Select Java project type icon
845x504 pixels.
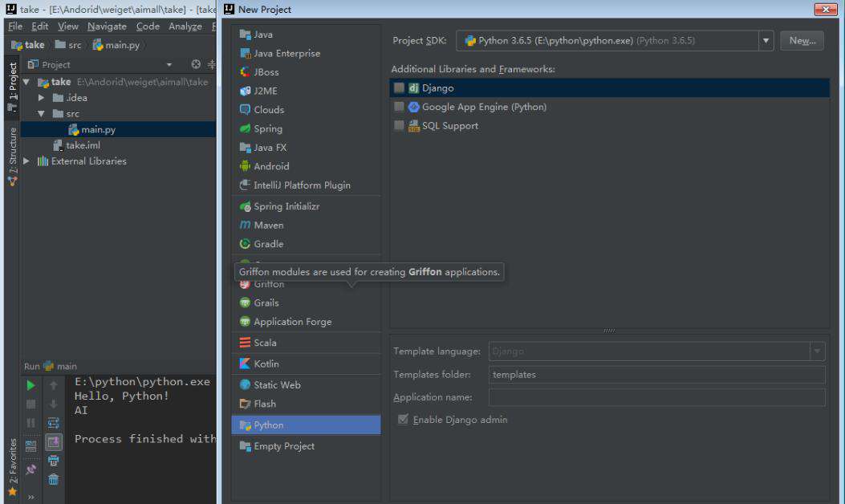pyautogui.click(x=245, y=35)
